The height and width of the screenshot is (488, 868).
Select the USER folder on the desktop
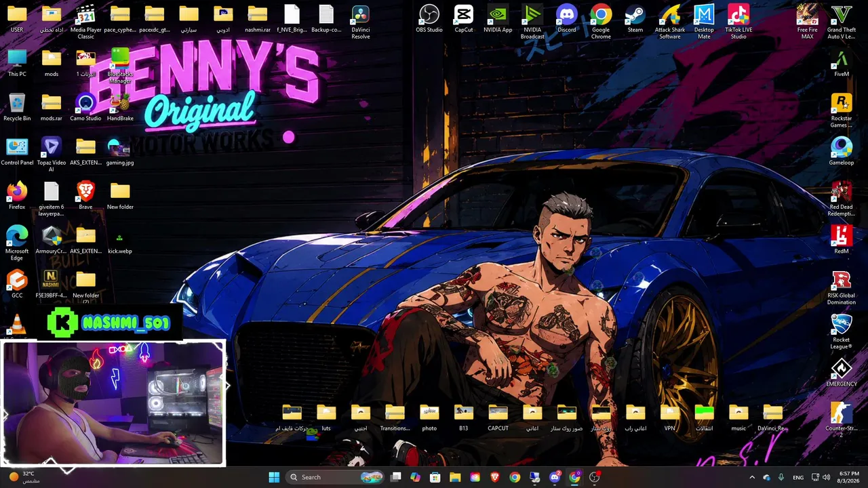(17, 19)
